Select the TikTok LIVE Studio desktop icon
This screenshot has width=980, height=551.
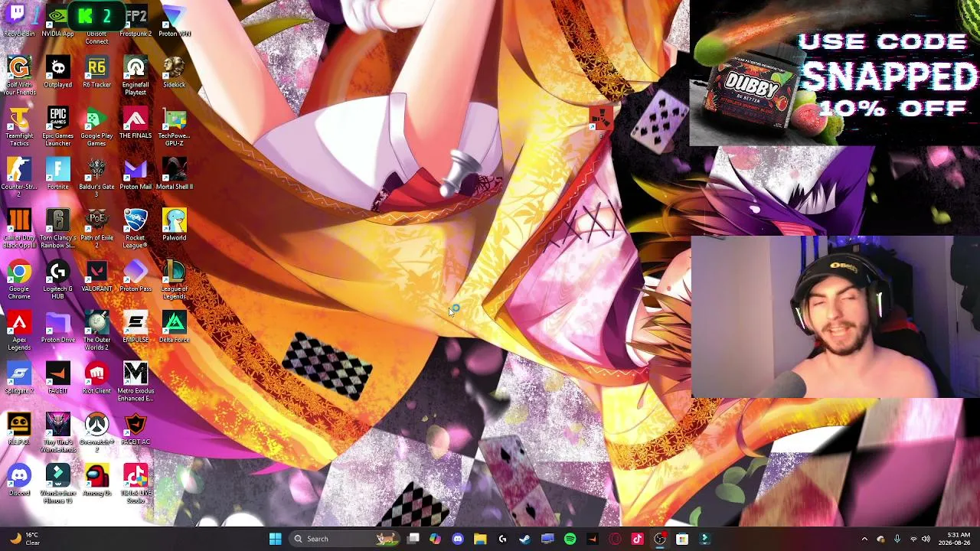tap(136, 484)
